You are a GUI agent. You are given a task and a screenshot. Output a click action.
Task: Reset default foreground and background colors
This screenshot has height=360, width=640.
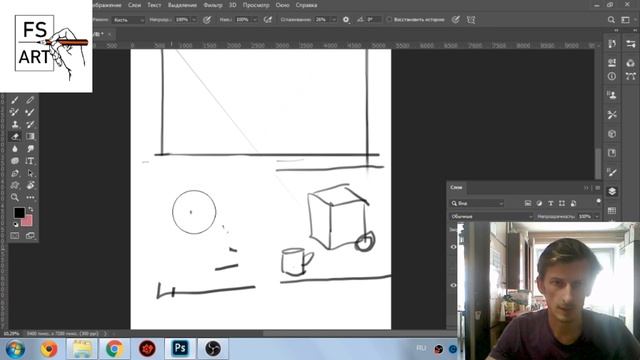tap(16, 224)
